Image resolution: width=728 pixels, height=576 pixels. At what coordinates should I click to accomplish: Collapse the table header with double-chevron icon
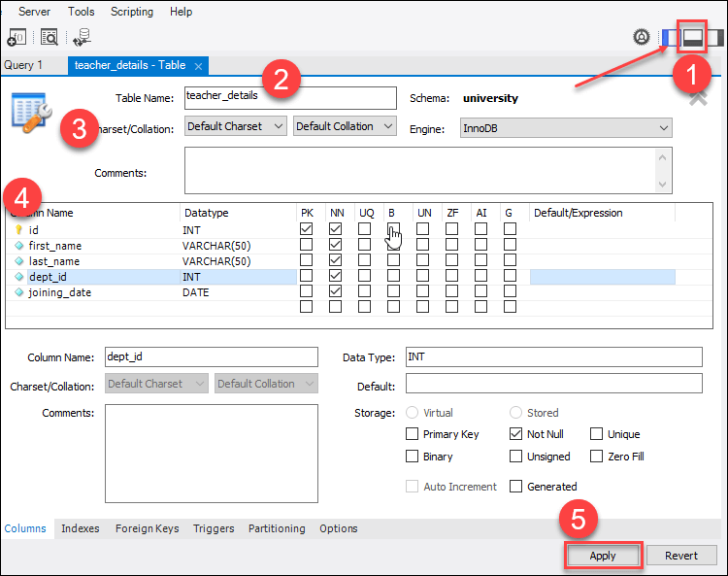698,97
